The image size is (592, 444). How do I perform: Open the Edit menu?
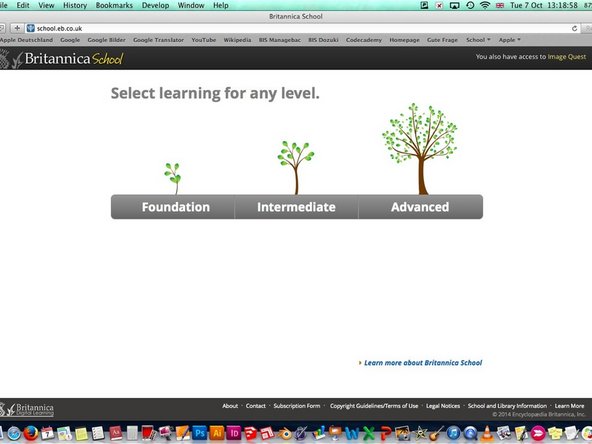point(23,5)
